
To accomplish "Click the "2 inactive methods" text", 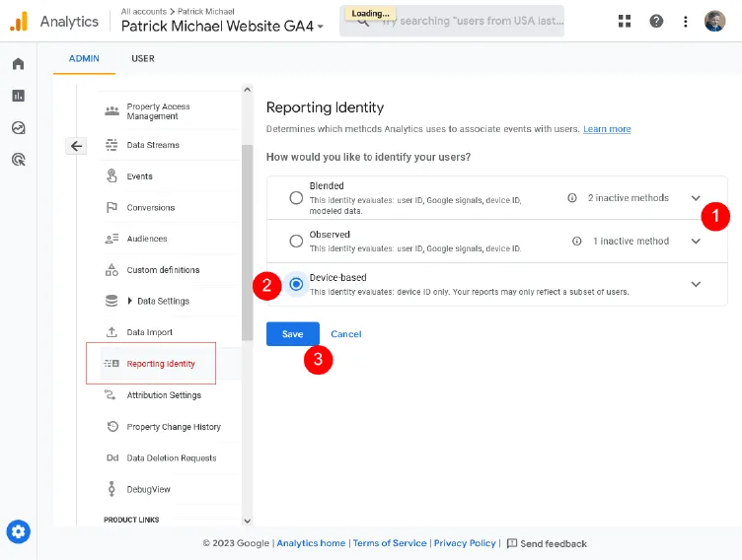I will (629, 198).
